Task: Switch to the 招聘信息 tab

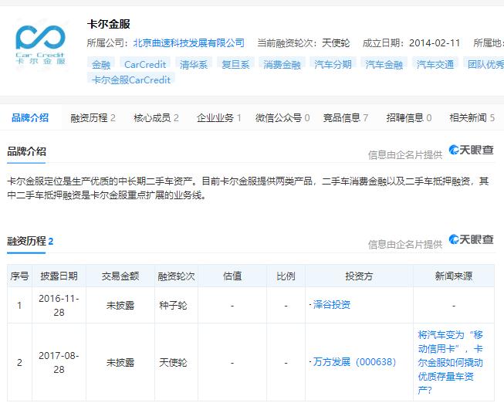Action: (409, 117)
